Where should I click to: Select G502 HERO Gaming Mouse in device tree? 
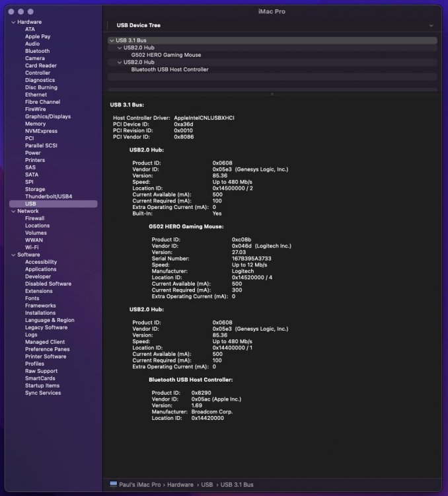[x=166, y=55]
